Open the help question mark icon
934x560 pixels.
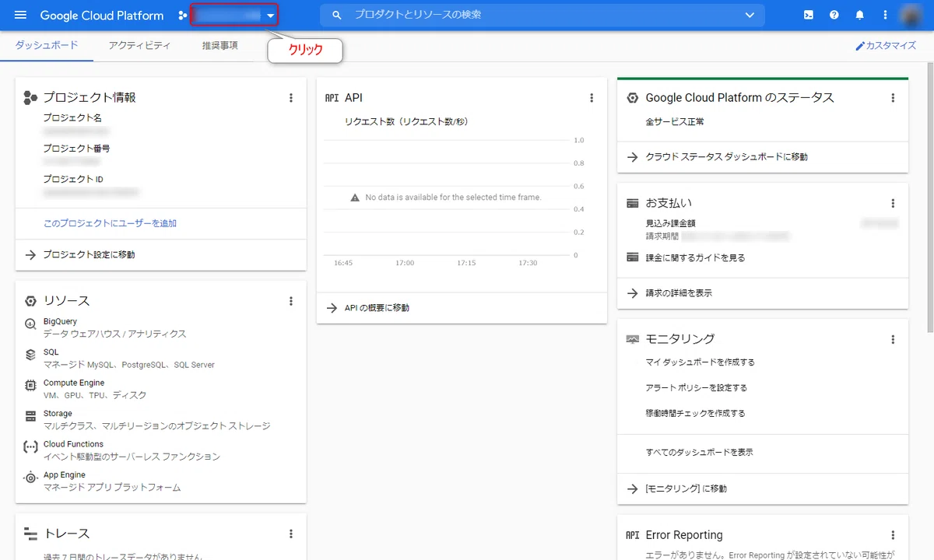click(x=834, y=15)
